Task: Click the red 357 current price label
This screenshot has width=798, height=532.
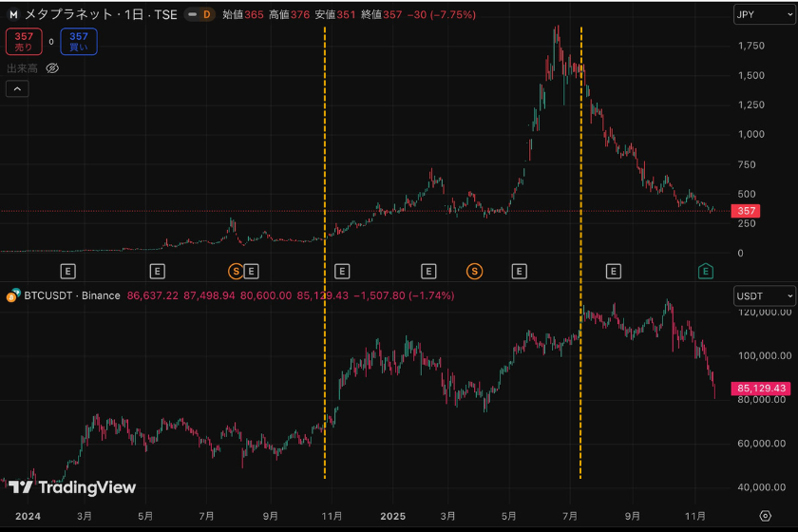Action: [746, 211]
